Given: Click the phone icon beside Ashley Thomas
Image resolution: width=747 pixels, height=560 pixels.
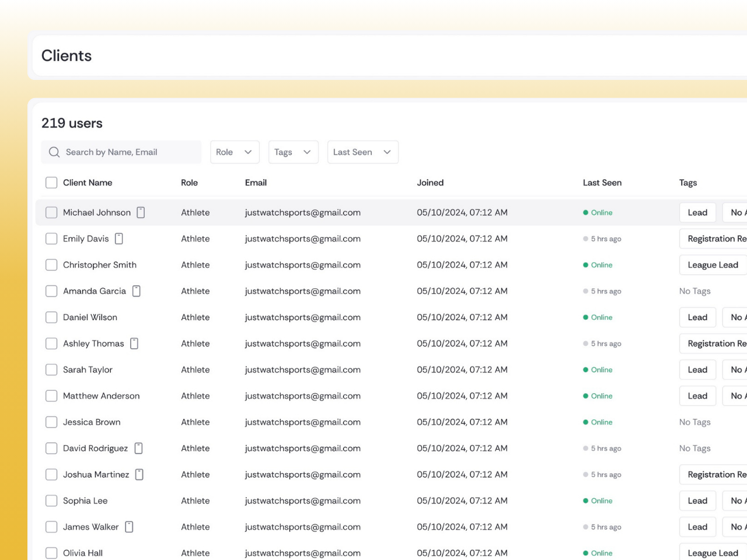Looking at the screenshot, I should coord(134,344).
